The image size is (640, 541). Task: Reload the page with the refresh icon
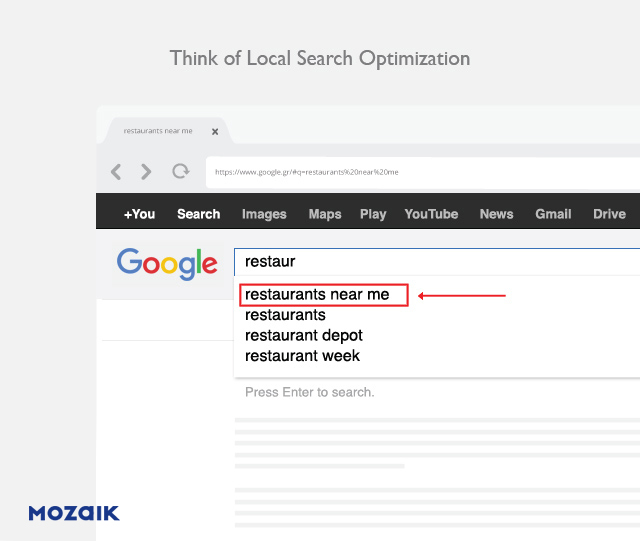180,171
